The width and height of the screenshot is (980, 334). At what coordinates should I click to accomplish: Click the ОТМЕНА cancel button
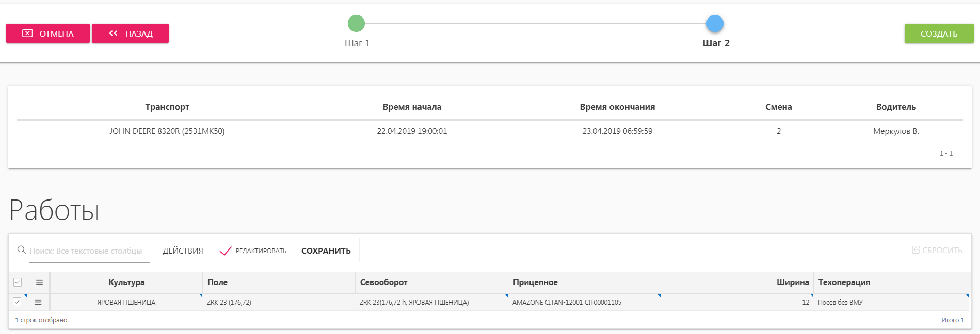(48, 34)
